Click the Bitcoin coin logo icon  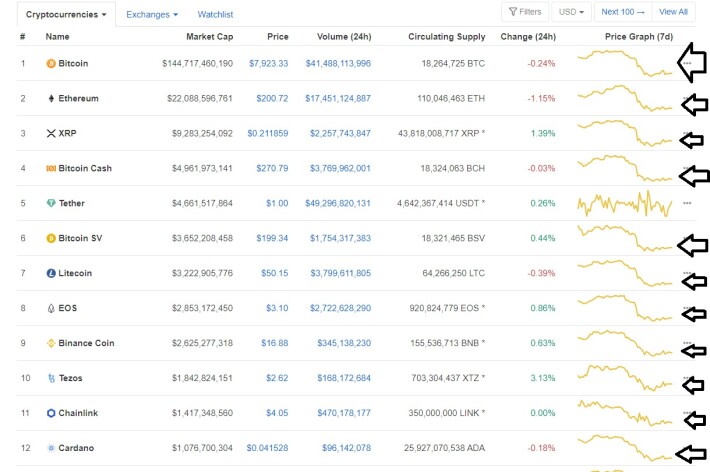pos(51,63)
